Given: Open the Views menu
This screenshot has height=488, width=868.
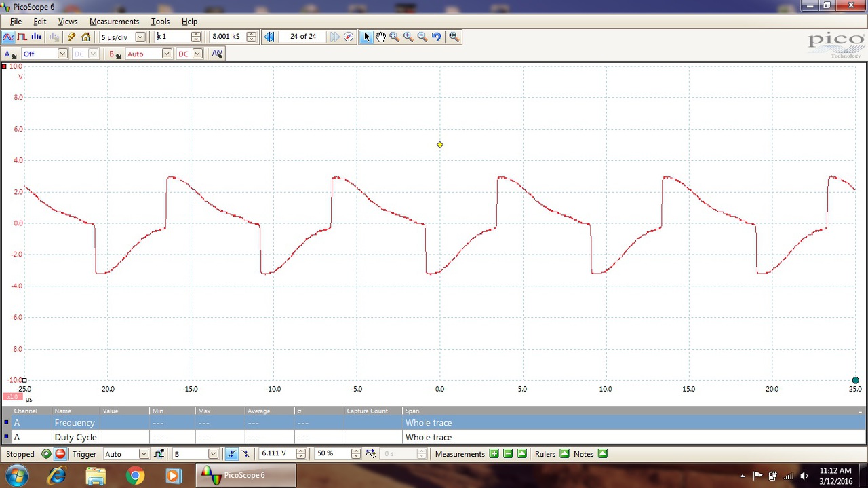Looking at the screenshot, I should click(68, 22).
